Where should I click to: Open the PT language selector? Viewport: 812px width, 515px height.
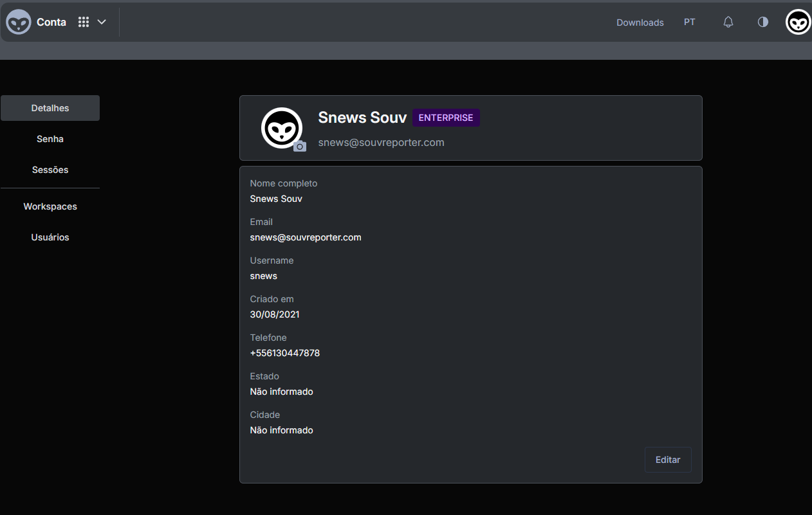(689, 22)
